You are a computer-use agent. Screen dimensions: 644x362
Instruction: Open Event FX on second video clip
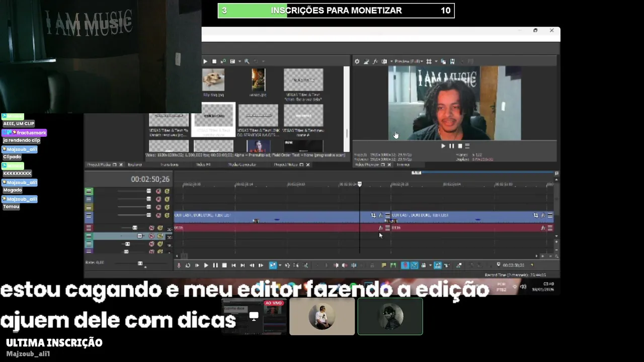[x=543, y=215]
